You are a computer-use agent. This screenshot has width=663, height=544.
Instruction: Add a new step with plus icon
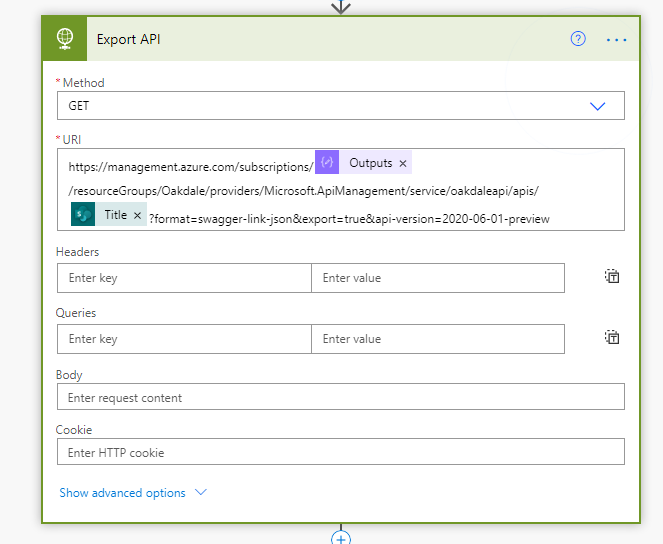341,538
